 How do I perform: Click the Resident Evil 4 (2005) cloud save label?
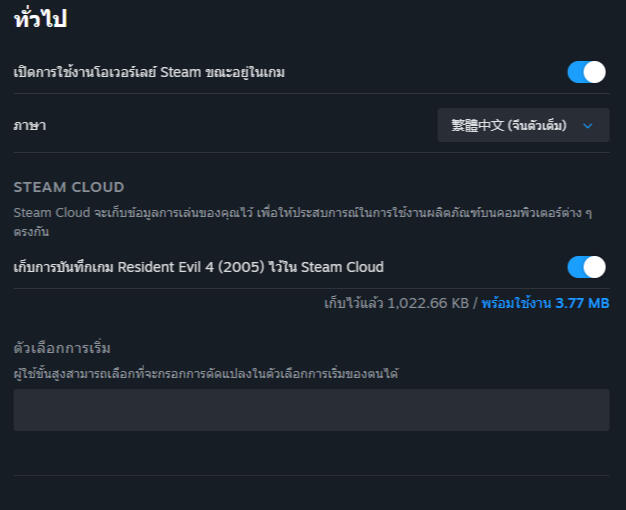coord(198,267)
